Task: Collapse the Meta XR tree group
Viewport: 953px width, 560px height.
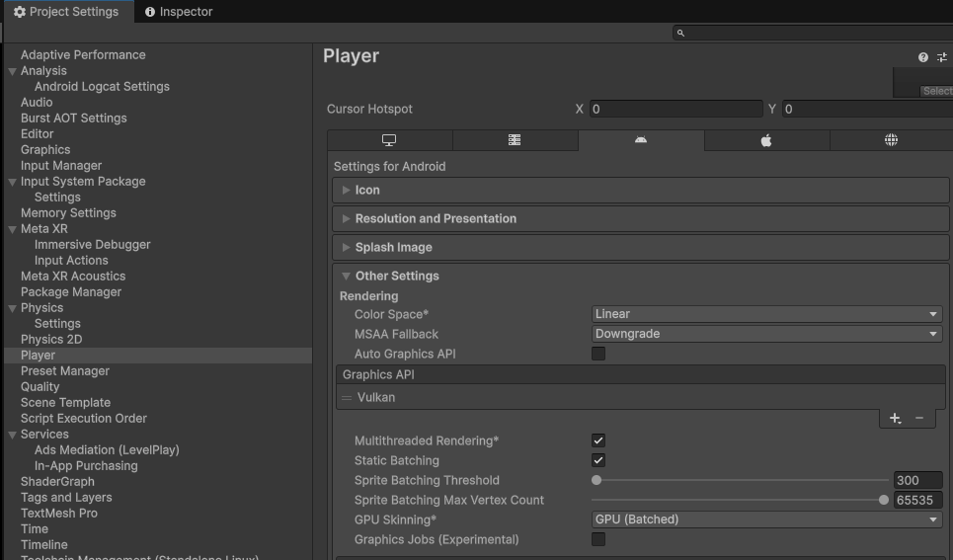Action: 12,229
